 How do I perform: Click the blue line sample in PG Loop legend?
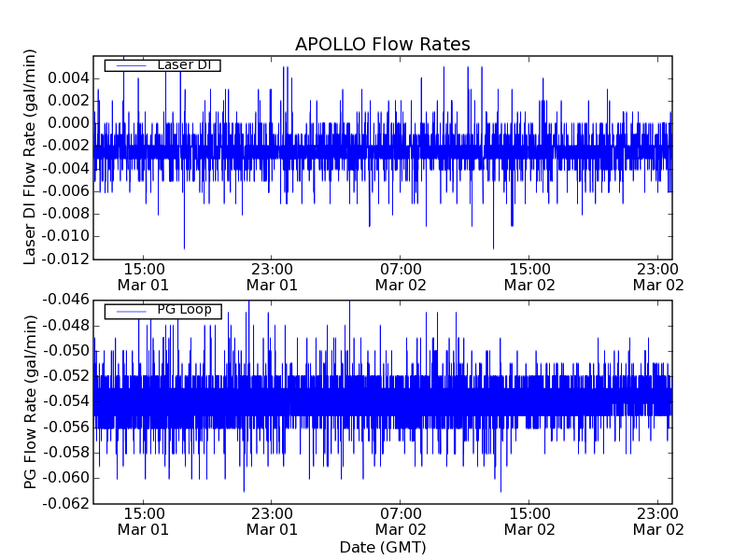[131, 312]
